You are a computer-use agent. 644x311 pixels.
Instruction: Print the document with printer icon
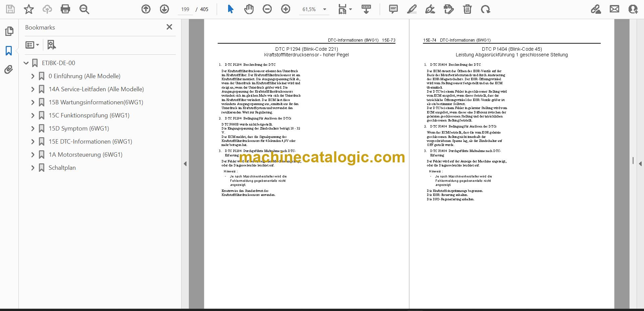(x=65, y=9)
